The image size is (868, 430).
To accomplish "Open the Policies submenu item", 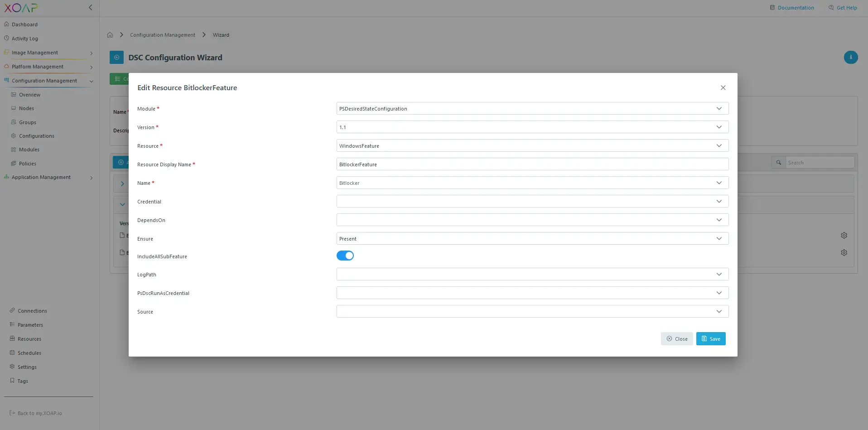I will click(x=28, y=164).
